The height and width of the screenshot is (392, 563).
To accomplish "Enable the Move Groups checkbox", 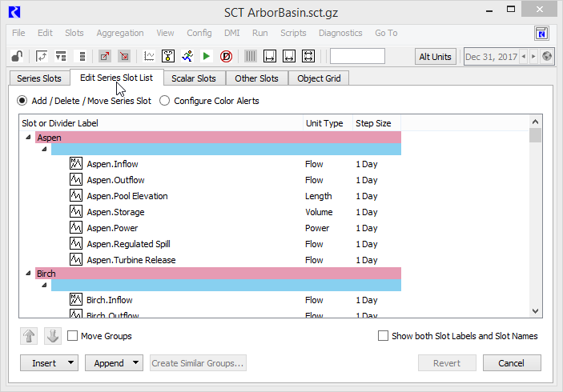I will click(x=73, y=336).
